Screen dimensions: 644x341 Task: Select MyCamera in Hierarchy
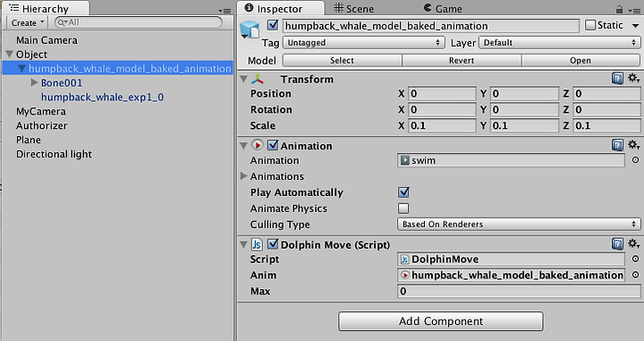(x=40, y=111)
